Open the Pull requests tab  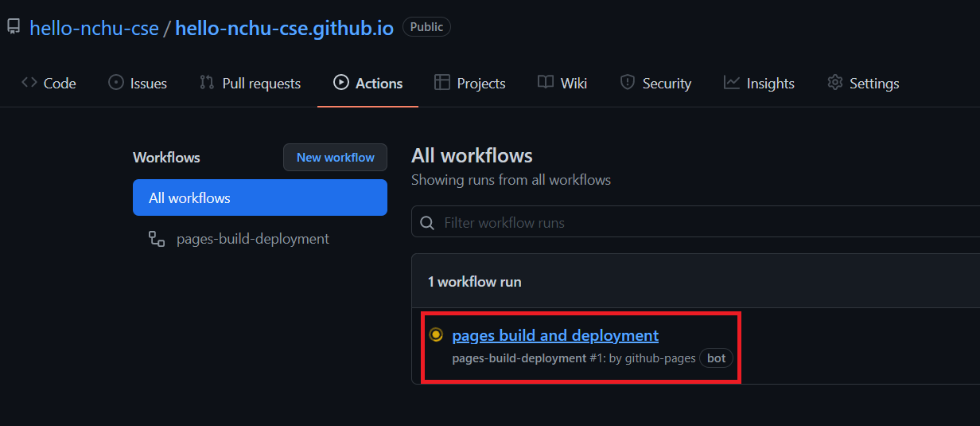click(x=250, y=83)
